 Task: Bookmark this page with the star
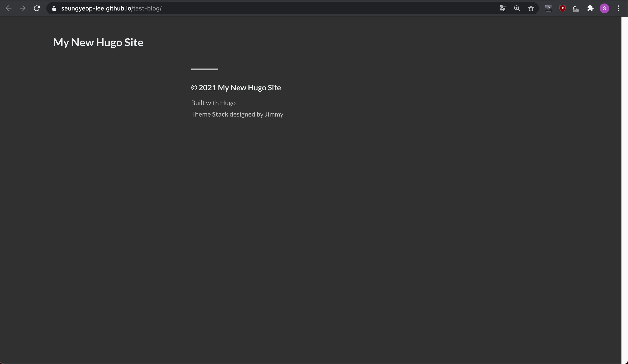531,9
